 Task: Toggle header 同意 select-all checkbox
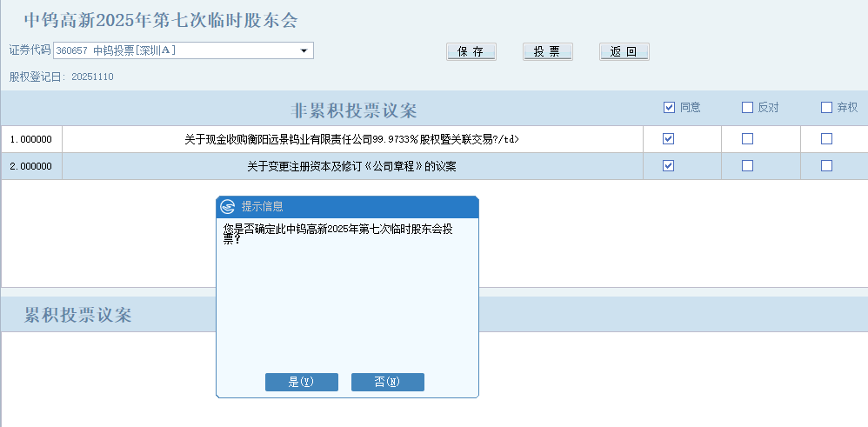(669, 108)
